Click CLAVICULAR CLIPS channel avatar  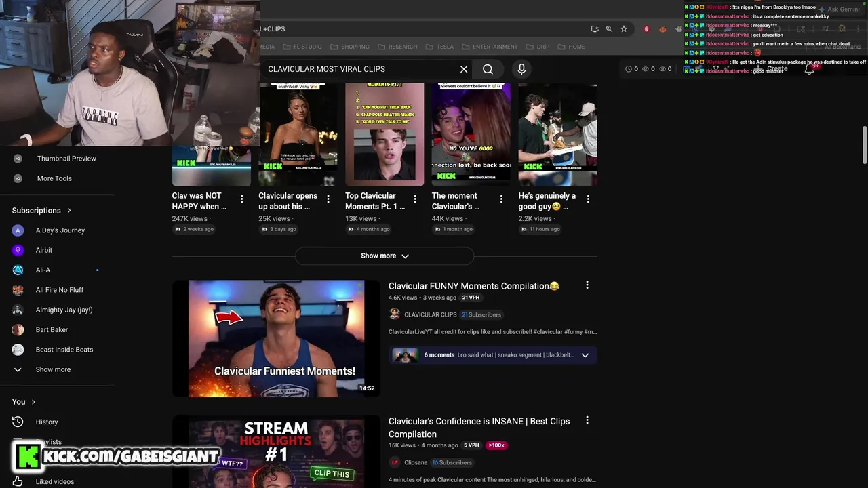394,314
